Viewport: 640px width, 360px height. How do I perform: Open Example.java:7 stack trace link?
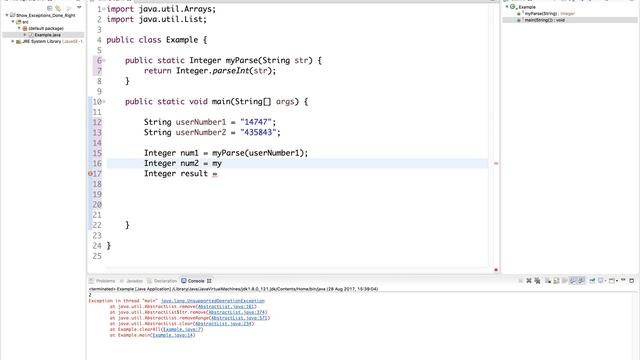click(182, 329)
